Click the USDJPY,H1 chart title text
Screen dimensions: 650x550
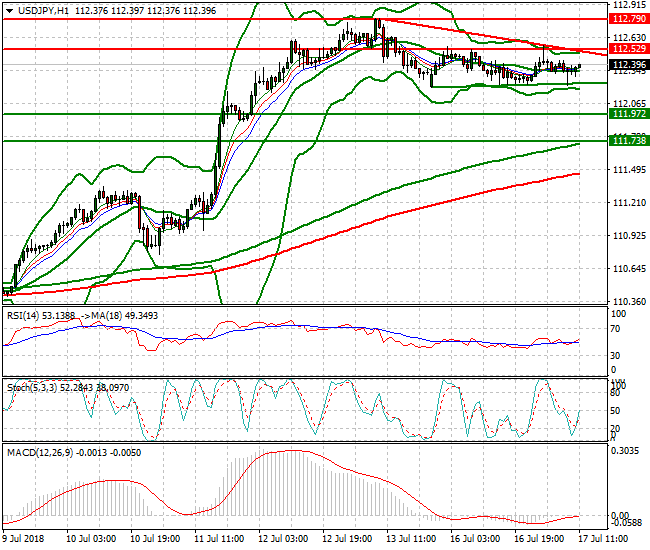(43, 11)
